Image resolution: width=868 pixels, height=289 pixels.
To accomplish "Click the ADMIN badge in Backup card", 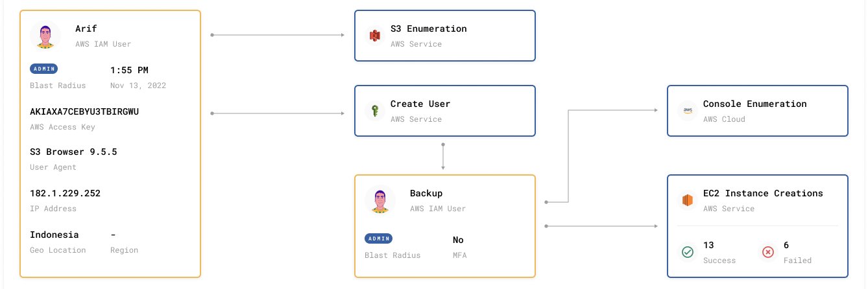I will pos(379,238).
